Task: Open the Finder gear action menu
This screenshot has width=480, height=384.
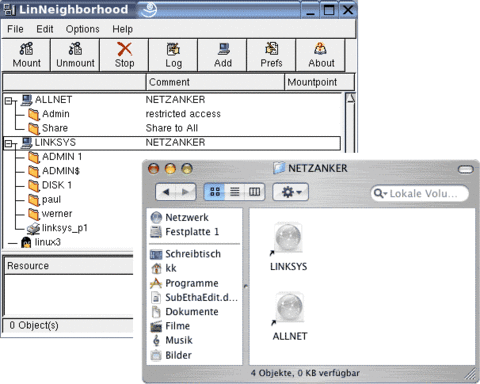Action: coord(291,192)
